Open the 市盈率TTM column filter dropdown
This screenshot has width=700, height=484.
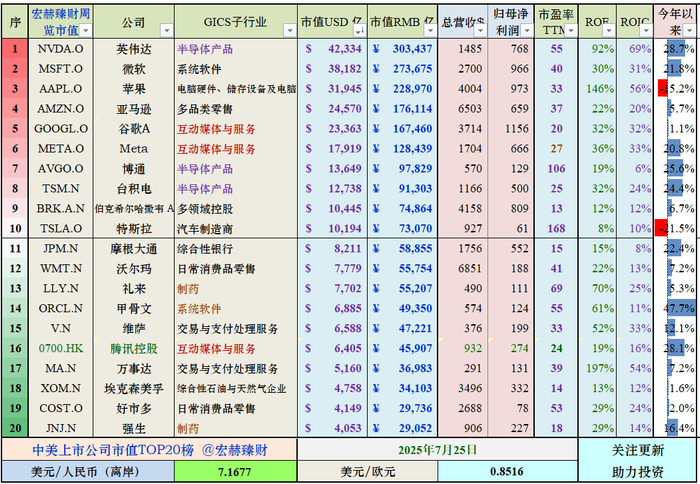click(571, 30)
